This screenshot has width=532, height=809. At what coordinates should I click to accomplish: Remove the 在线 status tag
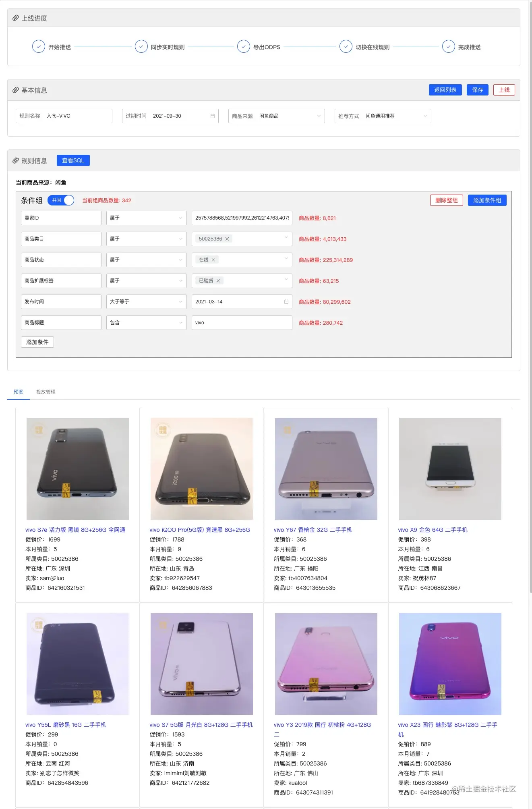[x=213, y=260]
